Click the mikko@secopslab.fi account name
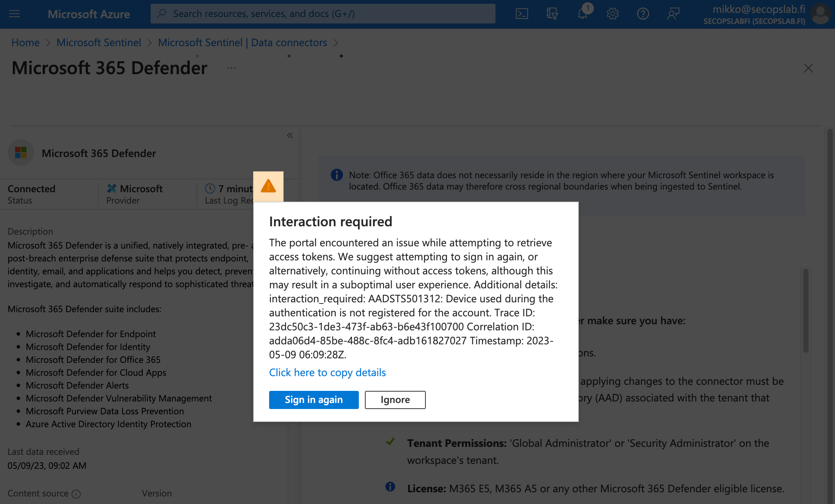 point(759,9)
